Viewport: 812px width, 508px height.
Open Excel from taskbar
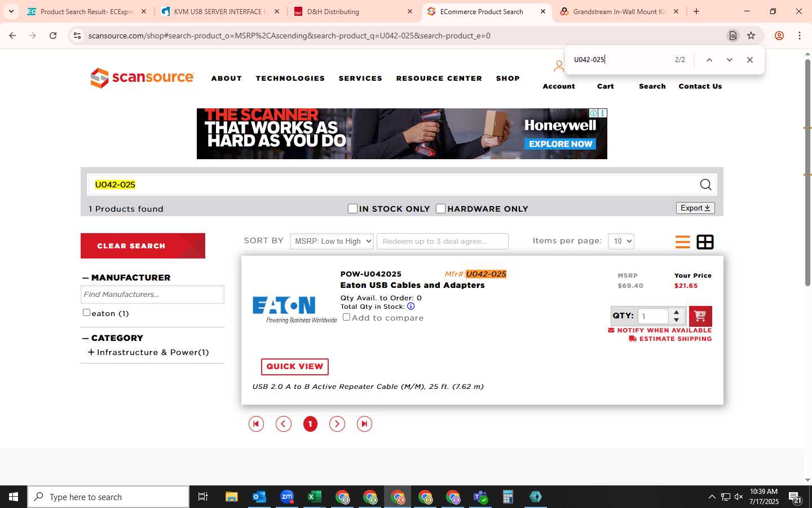pyautogui.click(x=314, y=497)
